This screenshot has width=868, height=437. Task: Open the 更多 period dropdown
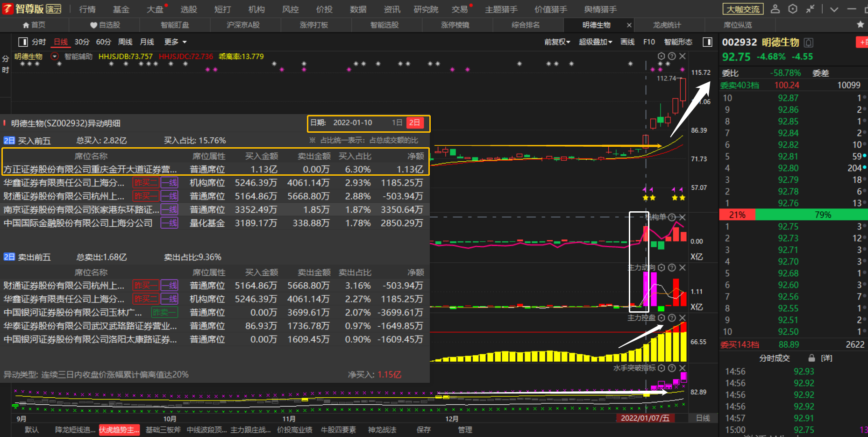point(175,42)
